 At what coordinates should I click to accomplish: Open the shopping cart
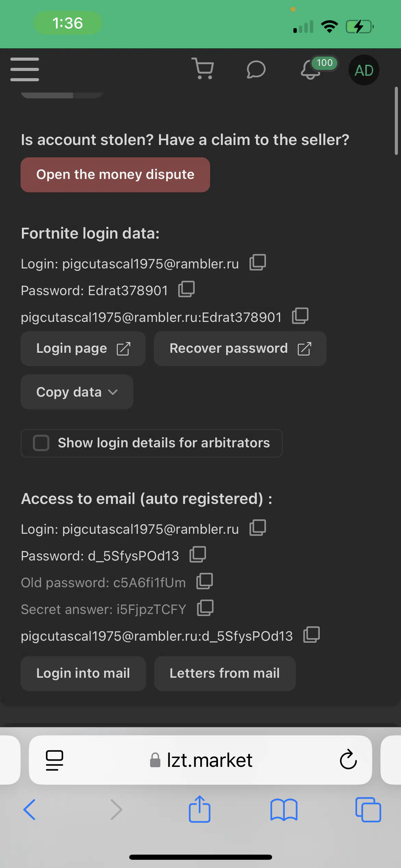click(x=203, y=69)
